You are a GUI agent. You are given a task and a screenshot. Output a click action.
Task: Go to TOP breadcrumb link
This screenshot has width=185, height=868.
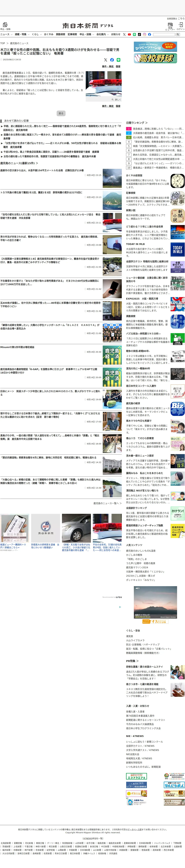3,43
